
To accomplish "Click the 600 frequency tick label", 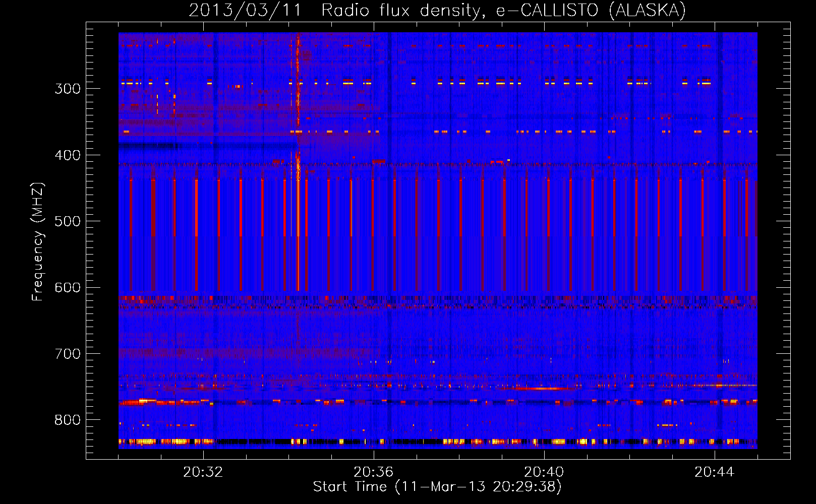I will pyautogui.click(x=68, y=288).
